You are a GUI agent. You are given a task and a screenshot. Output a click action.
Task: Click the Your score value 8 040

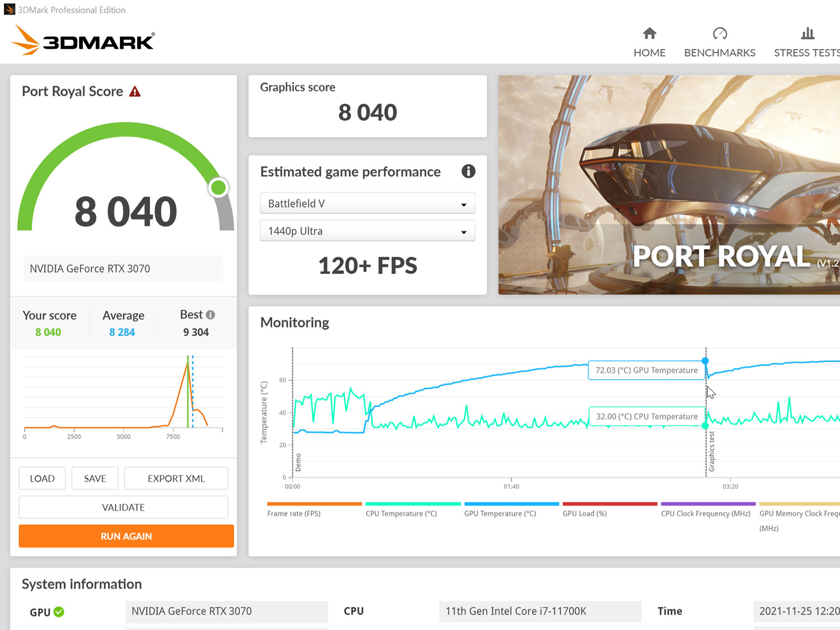(48, 332)
